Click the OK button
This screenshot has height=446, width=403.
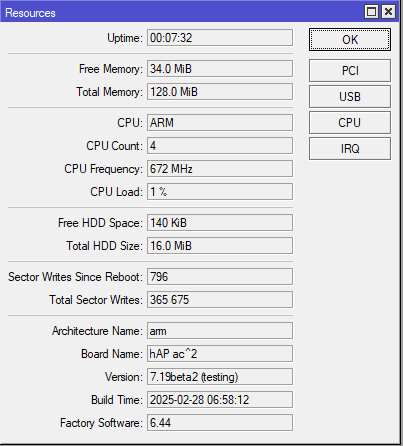point(350,40)
